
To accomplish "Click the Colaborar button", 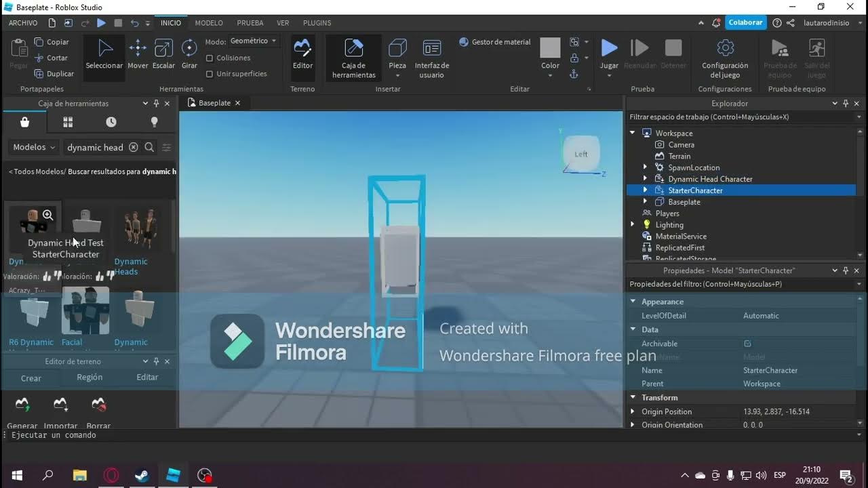I will tap(746, 22).
